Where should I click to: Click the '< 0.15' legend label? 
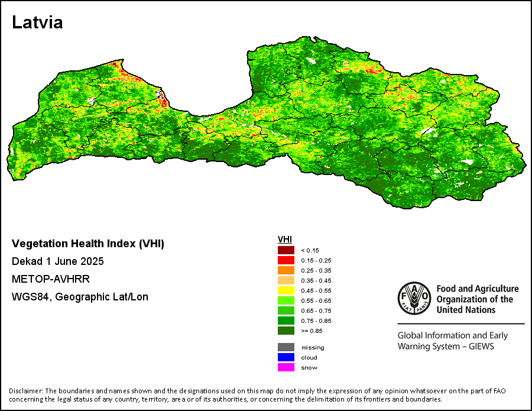click(310, 251)
